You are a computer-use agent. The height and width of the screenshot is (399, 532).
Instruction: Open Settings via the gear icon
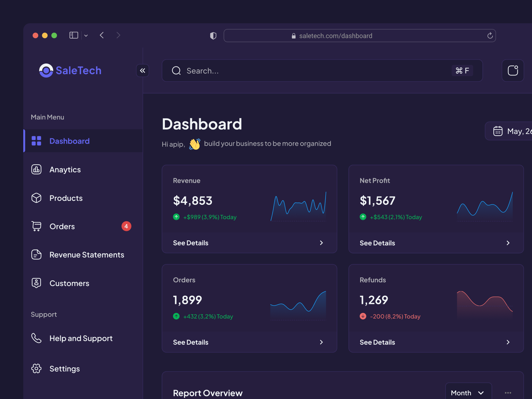click(36, 368)
